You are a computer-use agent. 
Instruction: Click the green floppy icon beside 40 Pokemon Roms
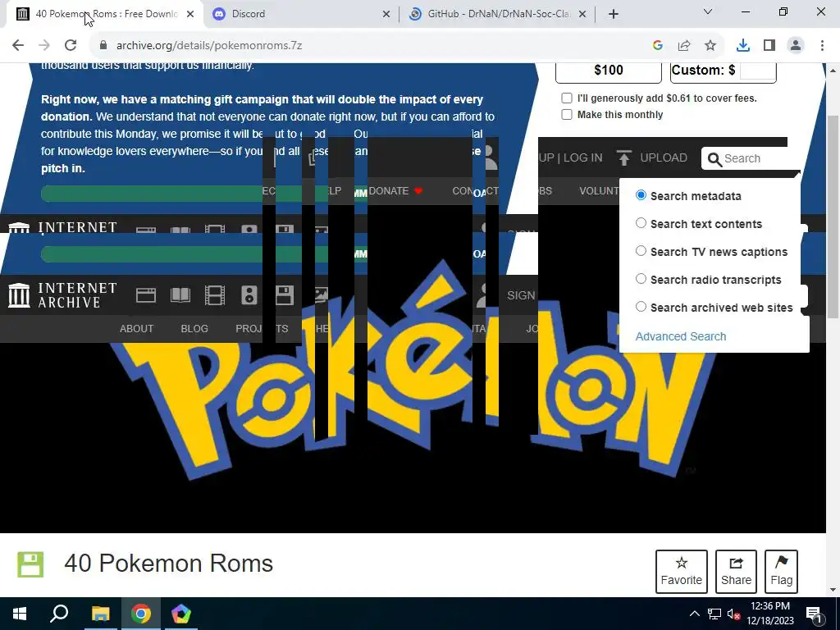coord(30,564)
